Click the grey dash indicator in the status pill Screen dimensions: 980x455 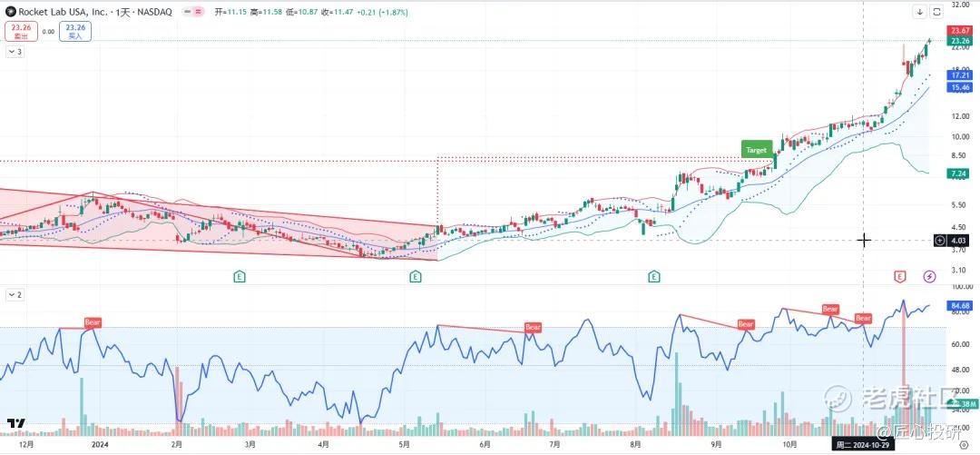188,12
